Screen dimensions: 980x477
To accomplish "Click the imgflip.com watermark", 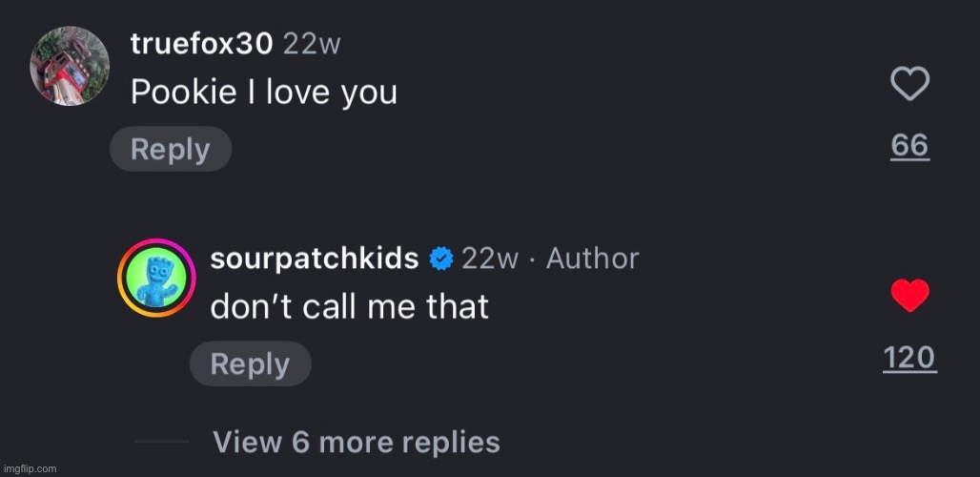I will (x=30, y=468).
